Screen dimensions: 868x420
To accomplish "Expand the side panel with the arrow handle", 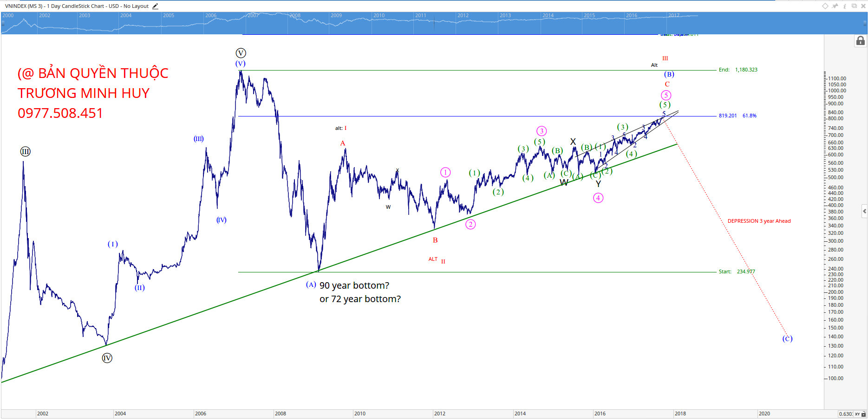I will (x=864, y=211).
